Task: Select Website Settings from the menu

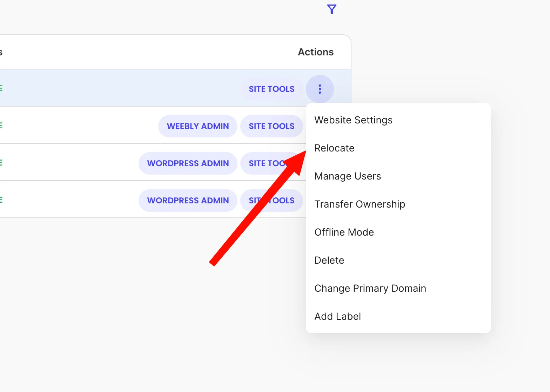Action: pos(398,120)
